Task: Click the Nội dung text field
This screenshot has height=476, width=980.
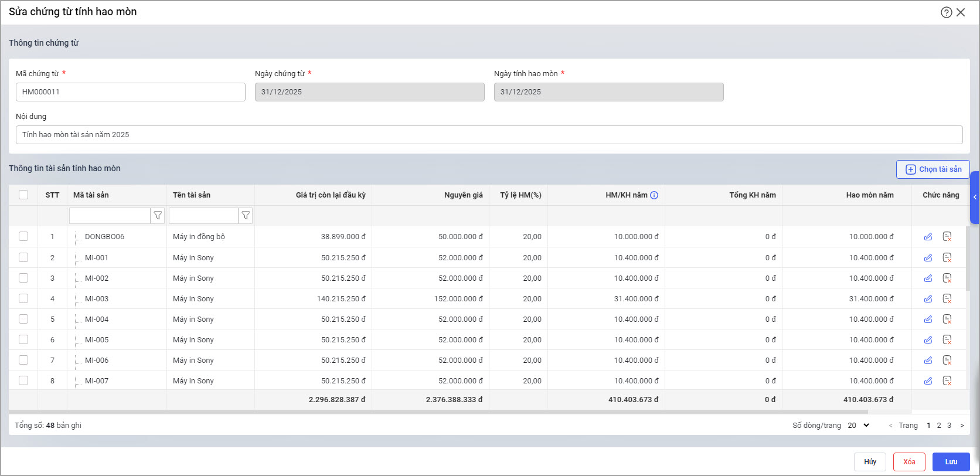Action: coord(489,135)
